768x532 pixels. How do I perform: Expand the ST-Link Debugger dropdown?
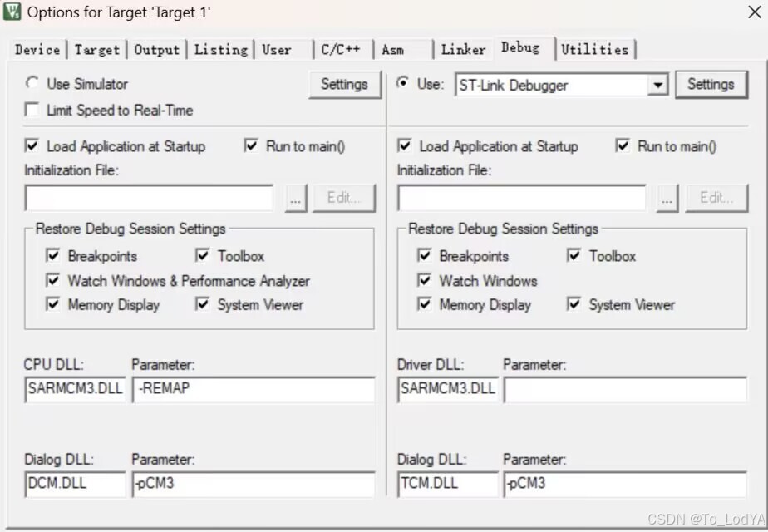coord(658,86)
